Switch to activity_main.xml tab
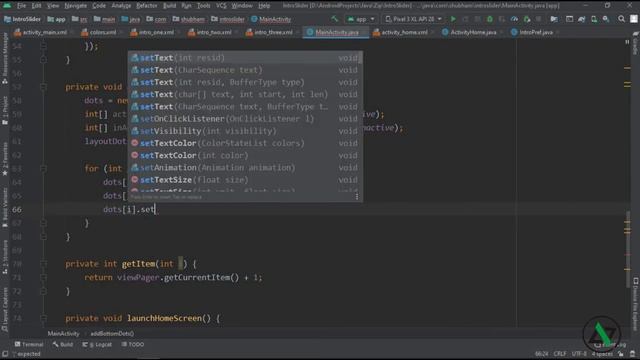Image resolution: width=640 pixels, height=360 pixels. tap(44, 32)
